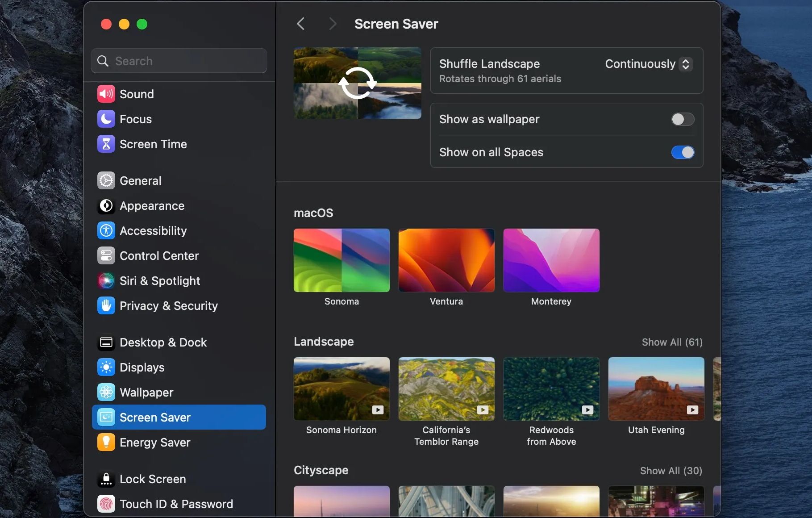Navigate back using the left chevron arrow

point(300,24)
